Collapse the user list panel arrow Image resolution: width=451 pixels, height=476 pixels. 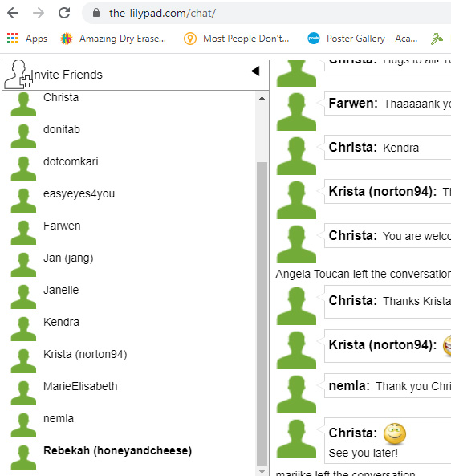click(x=255, y=71)
